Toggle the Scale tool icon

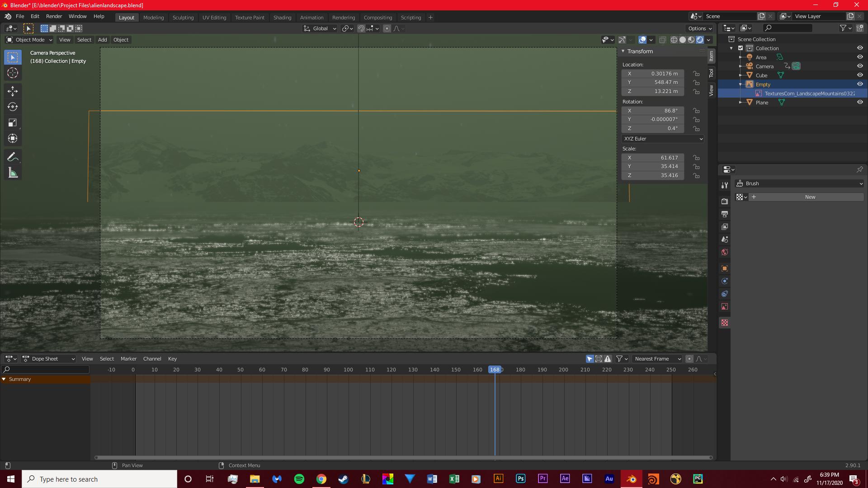pos(13,122)
